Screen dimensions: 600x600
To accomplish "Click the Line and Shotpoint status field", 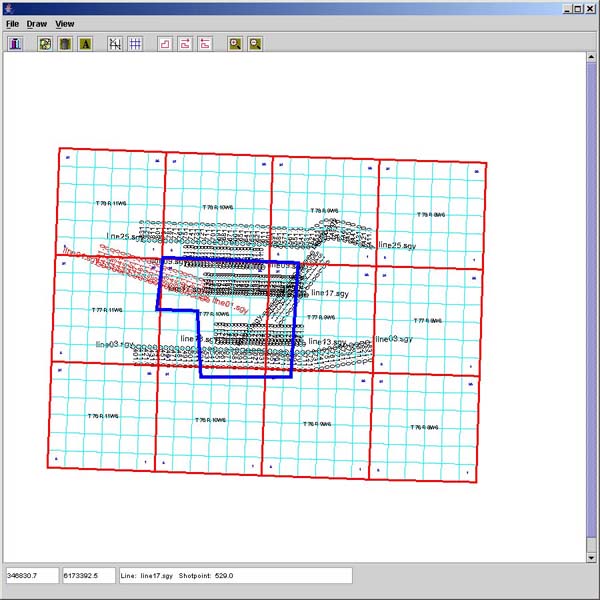I will (234, 576).
